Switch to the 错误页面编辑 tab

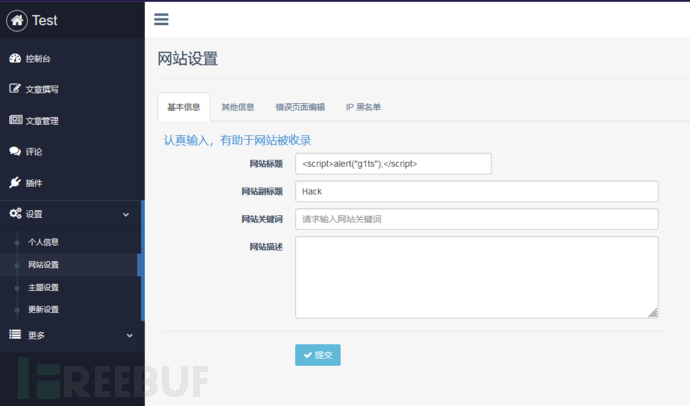tap(300, 107)
